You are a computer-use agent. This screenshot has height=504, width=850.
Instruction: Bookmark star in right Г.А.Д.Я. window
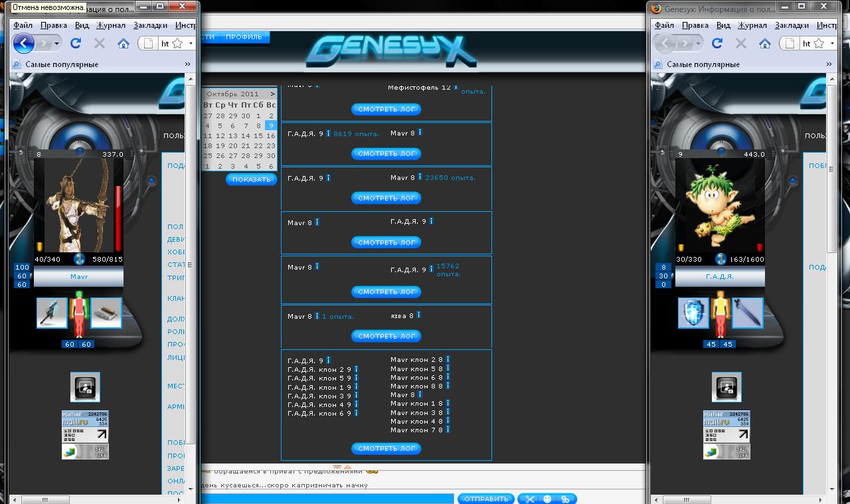[x=819, y=43]
